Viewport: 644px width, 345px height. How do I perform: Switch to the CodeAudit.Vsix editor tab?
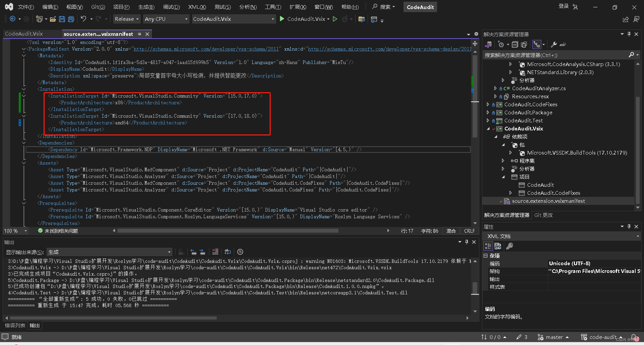click(x=24, y=34)
